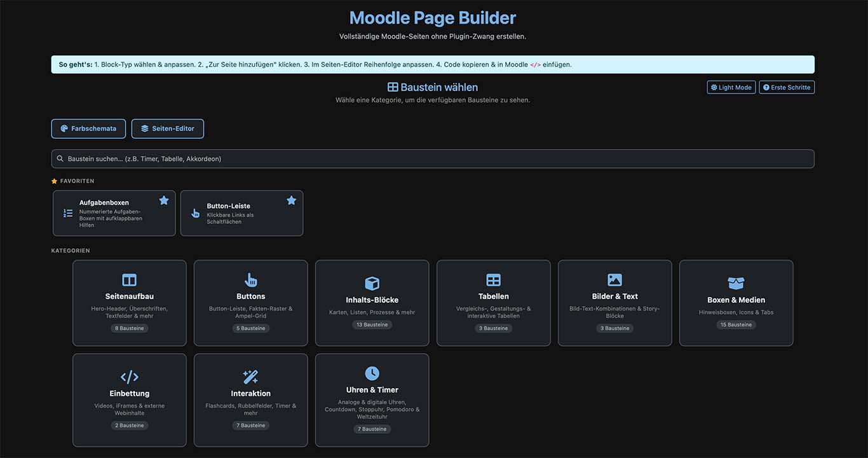This screenshot has width=868, height=458.
Task: Click the 'Videos, iFrames & externe Webinhalte' description
Action: pyautogui.click(x=130, y=409)
